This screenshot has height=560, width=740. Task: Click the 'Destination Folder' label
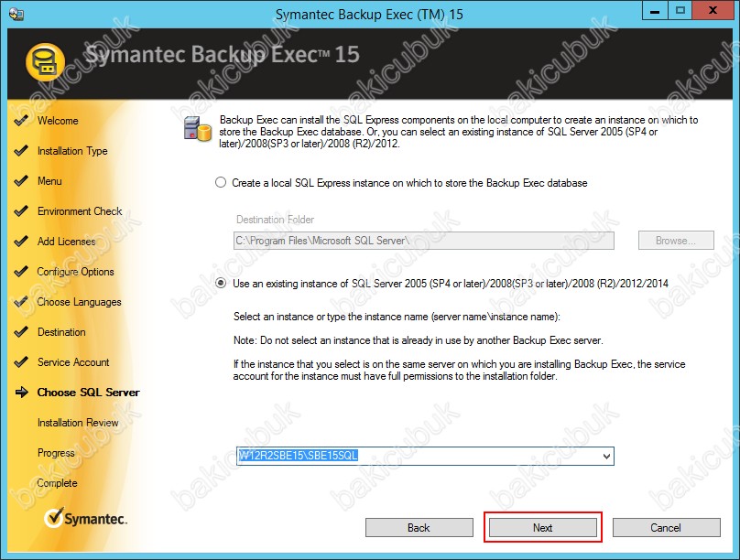point(275,220)
